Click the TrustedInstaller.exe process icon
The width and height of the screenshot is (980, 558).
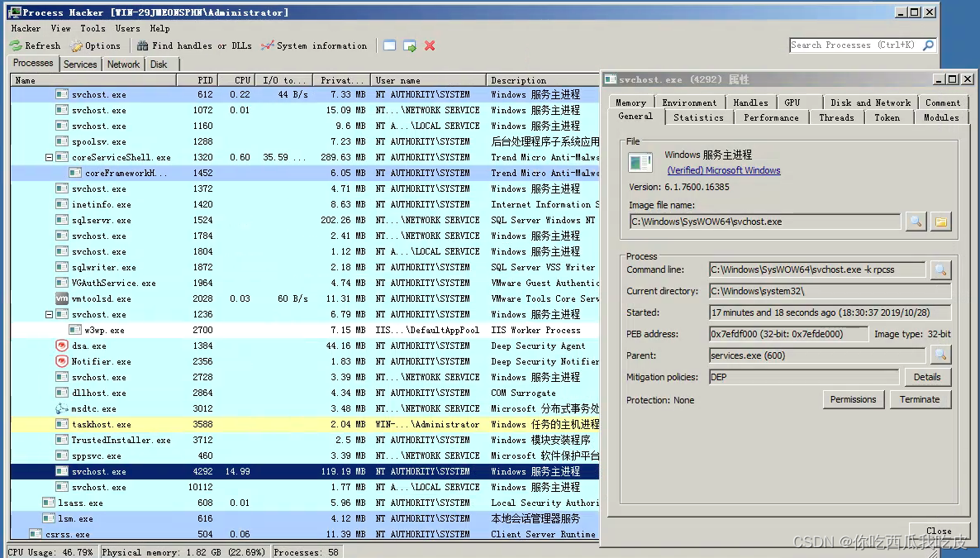click(x=62, y=440)
